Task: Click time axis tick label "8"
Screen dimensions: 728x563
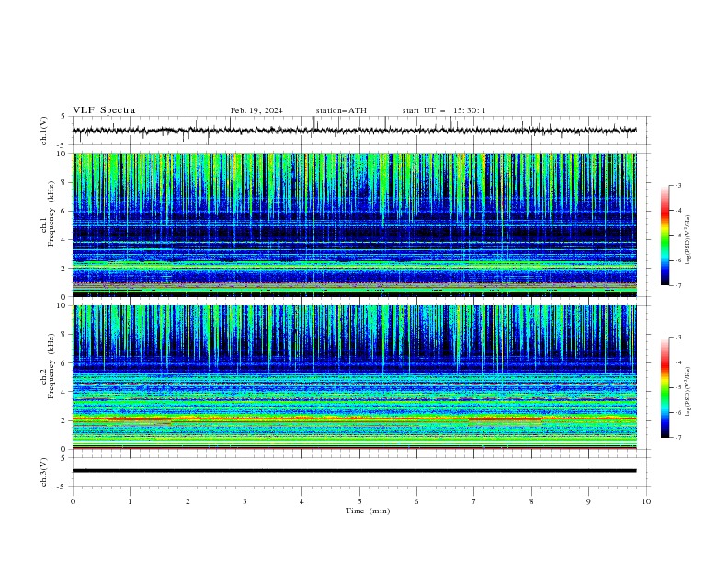Action: 531,501
